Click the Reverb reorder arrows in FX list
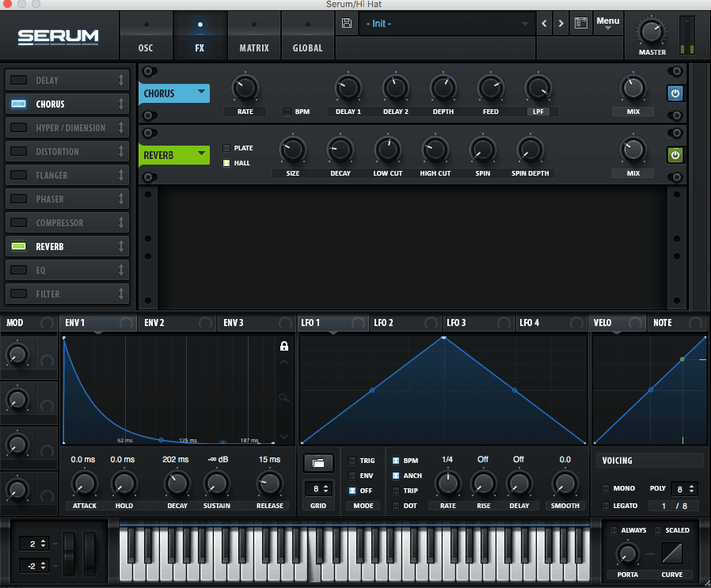The height and width of the screenshot is (588, 711). point(121,246)
